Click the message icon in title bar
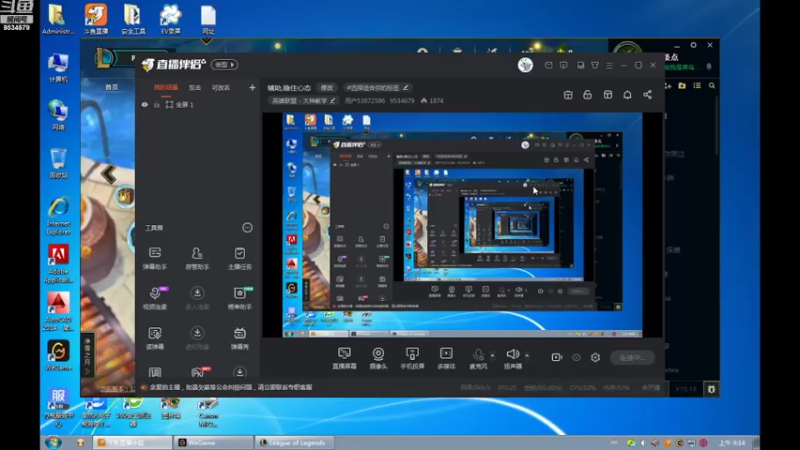The image size is (800, 450). tap(563, 65)
